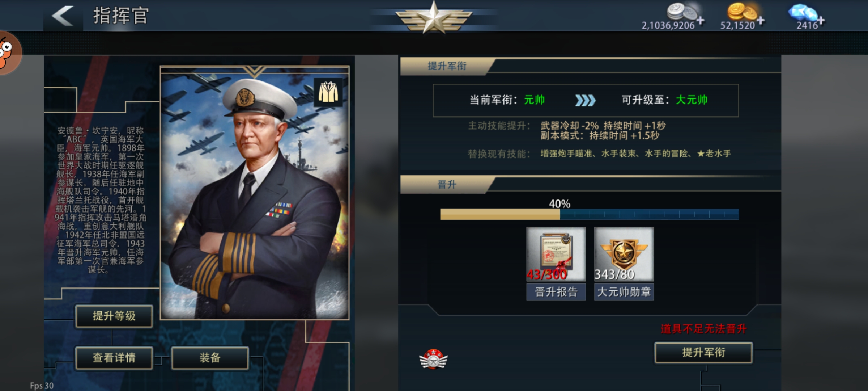Viewport: 868px width, 391px height.
Task: Click the 提升军衔 promote rank button
Action: point(703,352)
